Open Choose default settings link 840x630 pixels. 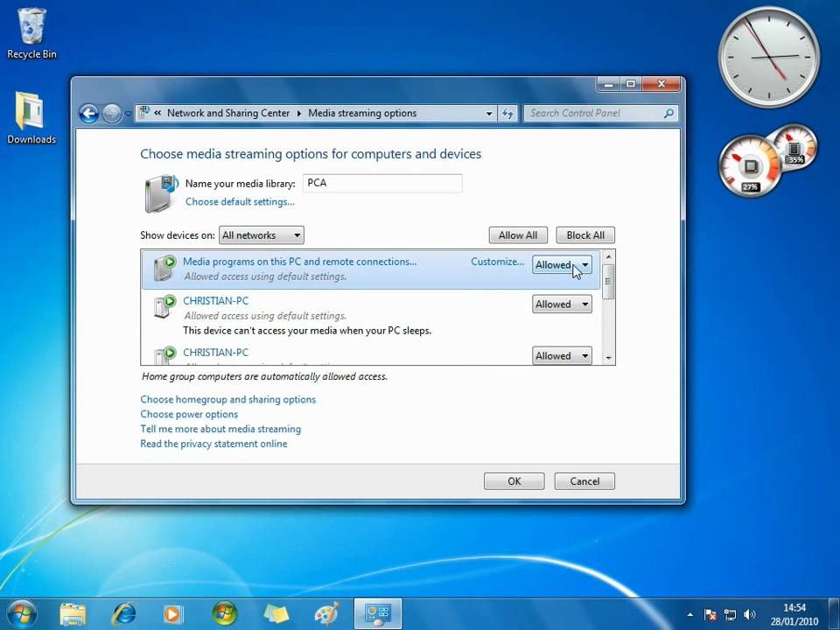point(240,201)
